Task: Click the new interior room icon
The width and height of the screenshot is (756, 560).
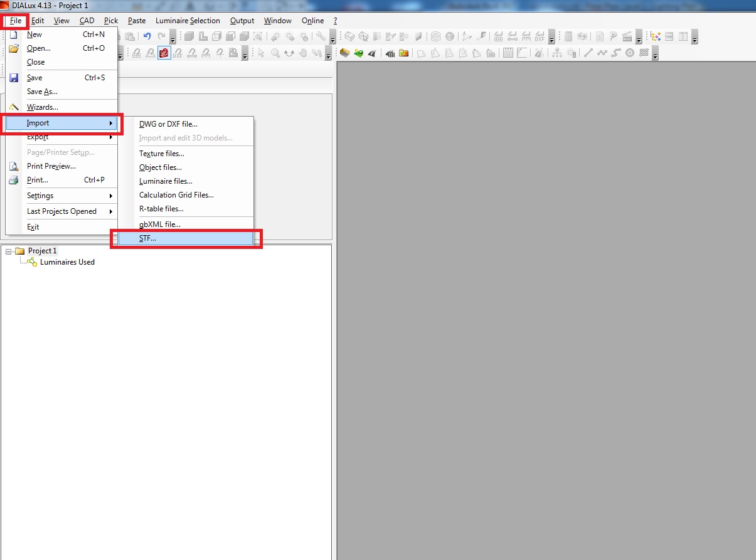Action: [344, 53]
